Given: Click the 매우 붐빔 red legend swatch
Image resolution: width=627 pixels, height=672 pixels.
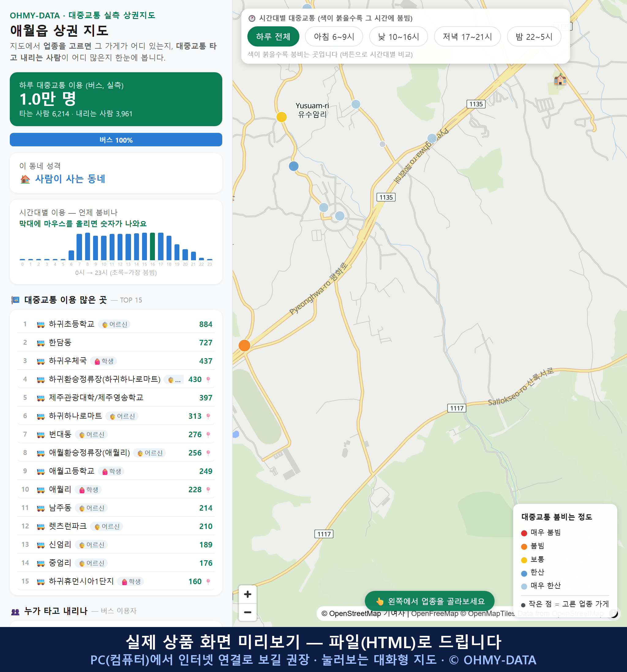Looking at the screenshot, I should click(x=524, y=533).
